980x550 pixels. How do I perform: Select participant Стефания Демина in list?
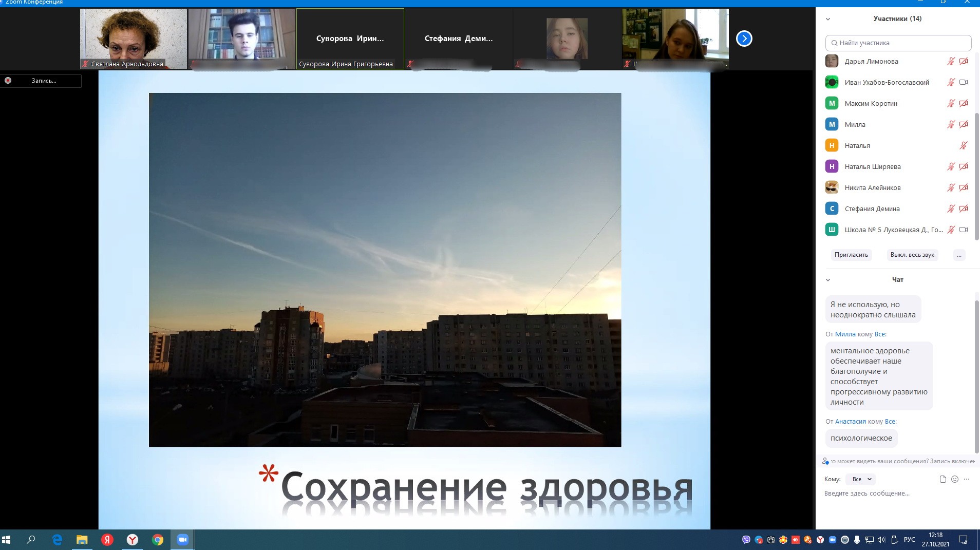click(x=872, y=209)
